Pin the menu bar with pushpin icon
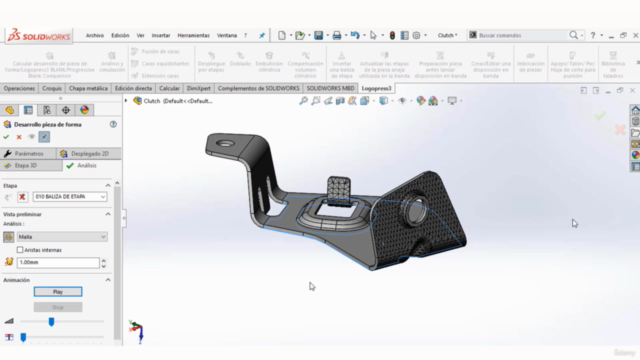Viewport: 640px width, 360px height. (x=262, y=36)
